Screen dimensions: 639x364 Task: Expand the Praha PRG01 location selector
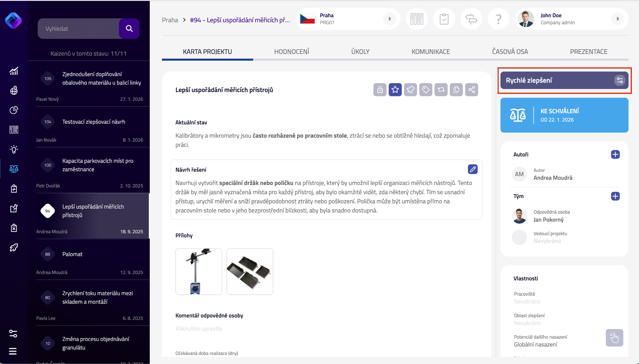tap(389, 19)
